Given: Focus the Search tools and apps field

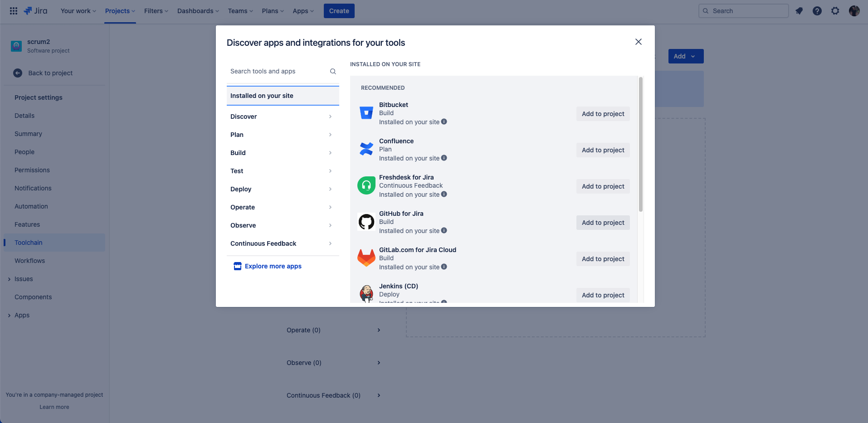Looking at the screenshot, I should click(x=283, y=71).
